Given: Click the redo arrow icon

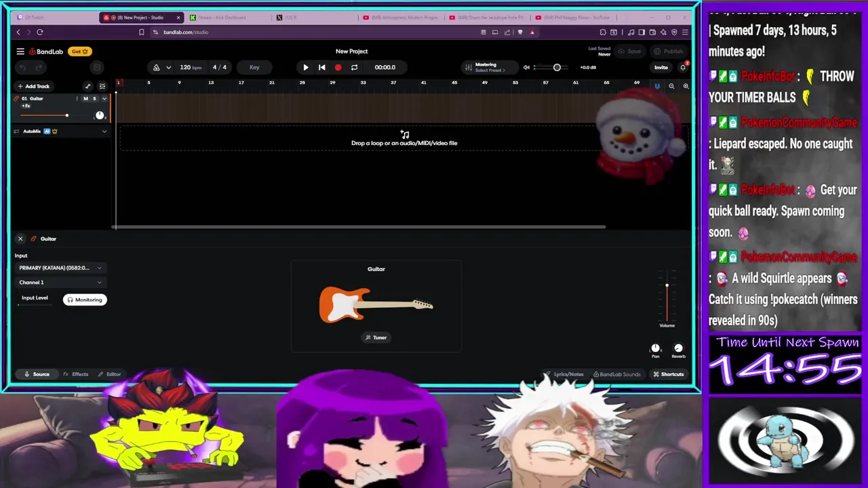Looking at the screenshot, I should [39, 67].
